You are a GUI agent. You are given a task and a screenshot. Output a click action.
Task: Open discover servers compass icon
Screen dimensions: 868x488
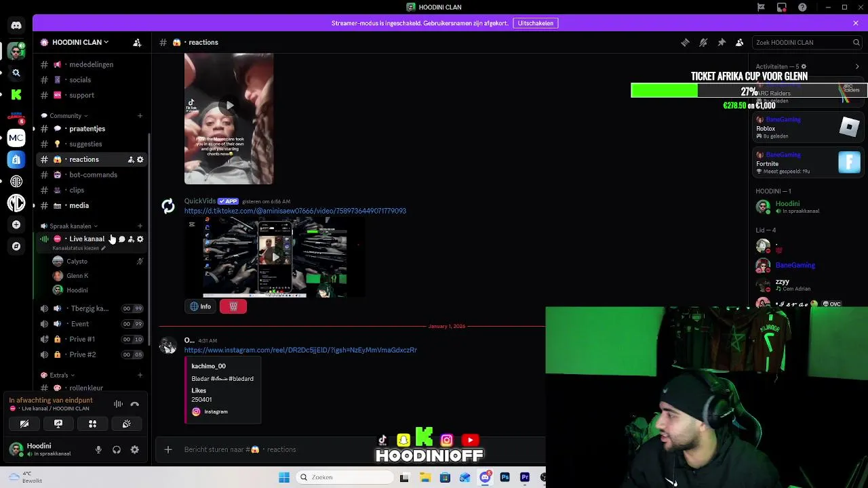click(x=16, y=246)
